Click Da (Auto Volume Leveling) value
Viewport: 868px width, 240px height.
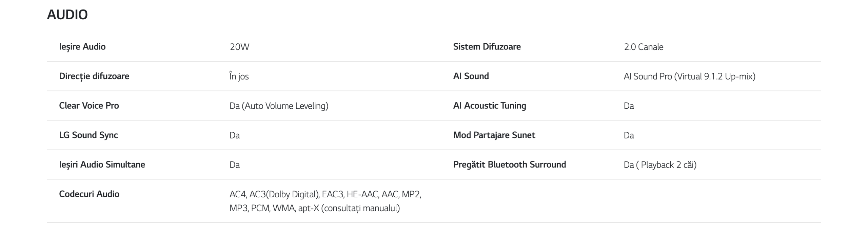coord(279,106)
